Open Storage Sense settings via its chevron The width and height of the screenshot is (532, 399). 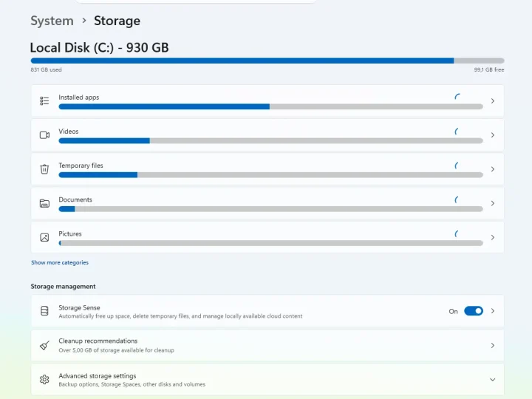[x=493, y=311]
